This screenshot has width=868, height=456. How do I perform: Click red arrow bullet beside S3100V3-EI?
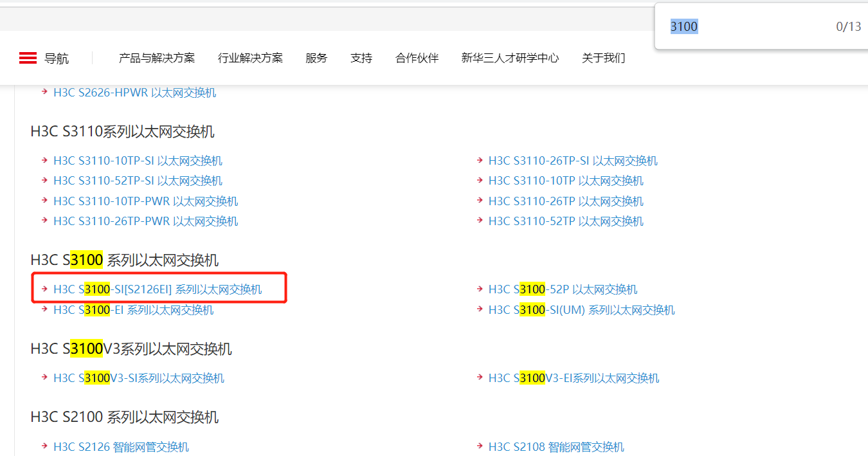point(480,378)
